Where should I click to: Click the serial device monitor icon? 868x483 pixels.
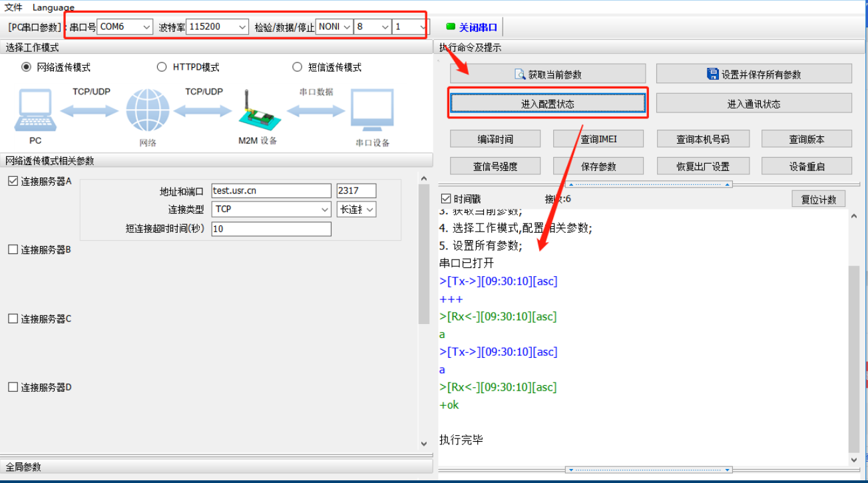[372, 112]
